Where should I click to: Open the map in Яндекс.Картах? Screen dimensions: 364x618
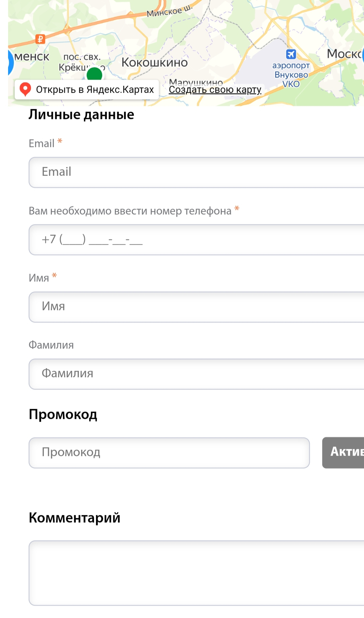87,90
